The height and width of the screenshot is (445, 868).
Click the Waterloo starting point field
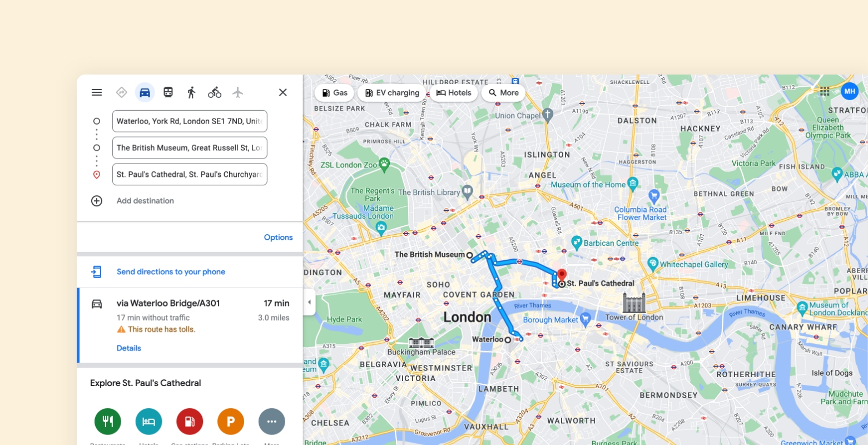point(189,121)
